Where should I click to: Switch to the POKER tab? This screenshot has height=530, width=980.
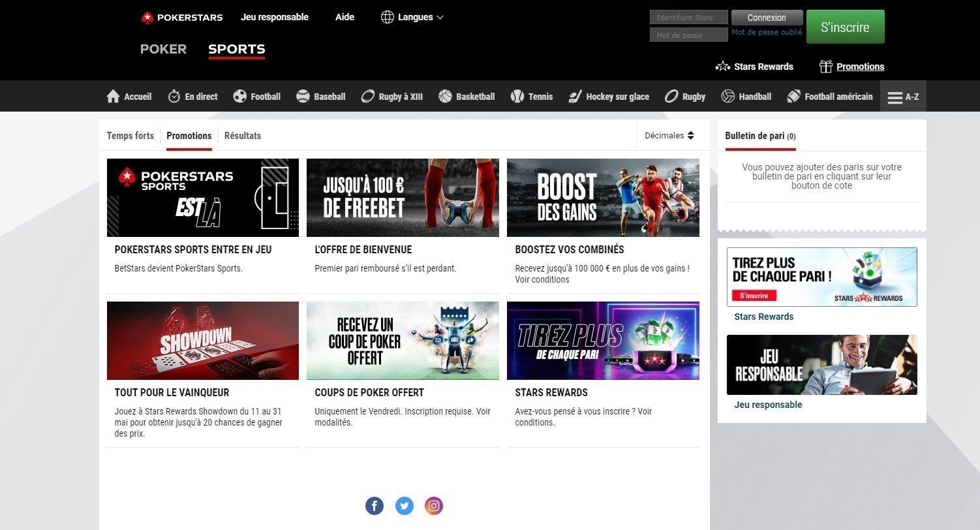[x=163, y=49]
